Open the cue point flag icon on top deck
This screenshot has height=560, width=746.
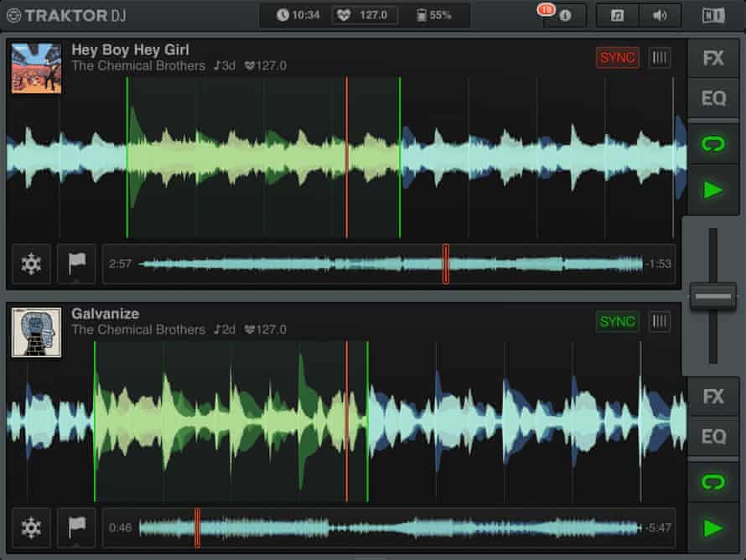point(76,262)
